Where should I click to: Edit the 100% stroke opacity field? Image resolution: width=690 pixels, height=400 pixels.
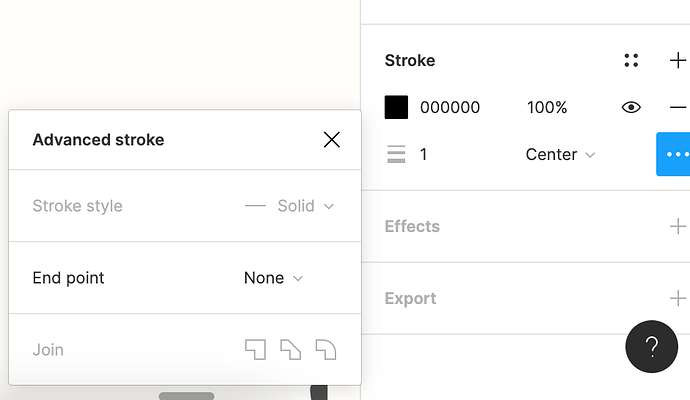pos(547,107)
